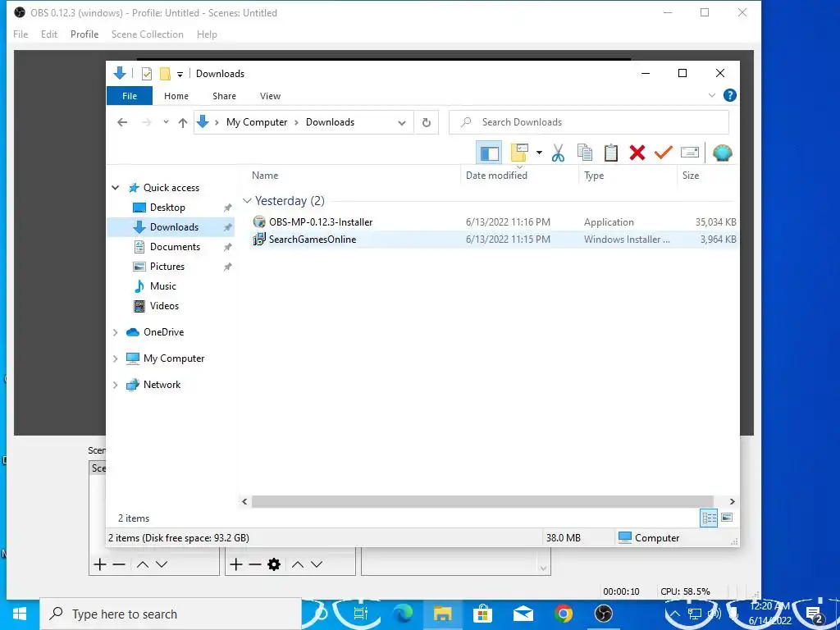This screenshot has width=840, height=630.
Task: Open the Home ribbon tab
Action: tap(176, 96)
